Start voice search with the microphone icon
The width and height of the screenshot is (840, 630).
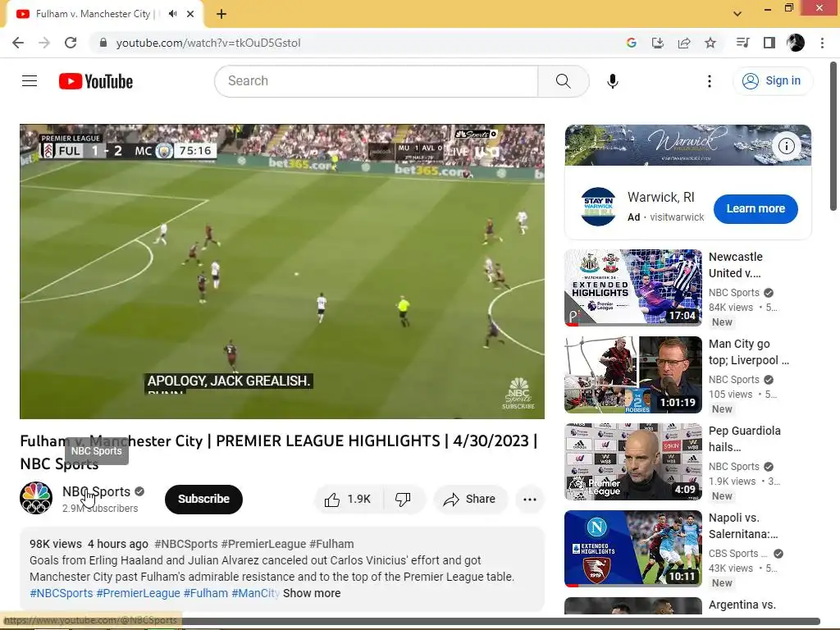[612, 81]
